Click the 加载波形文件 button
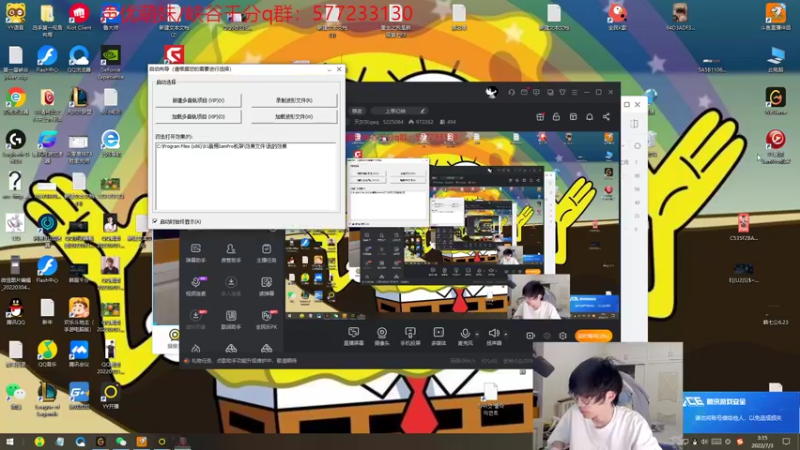This screenshot has width=800, height=450. click(x=294, y=117)
